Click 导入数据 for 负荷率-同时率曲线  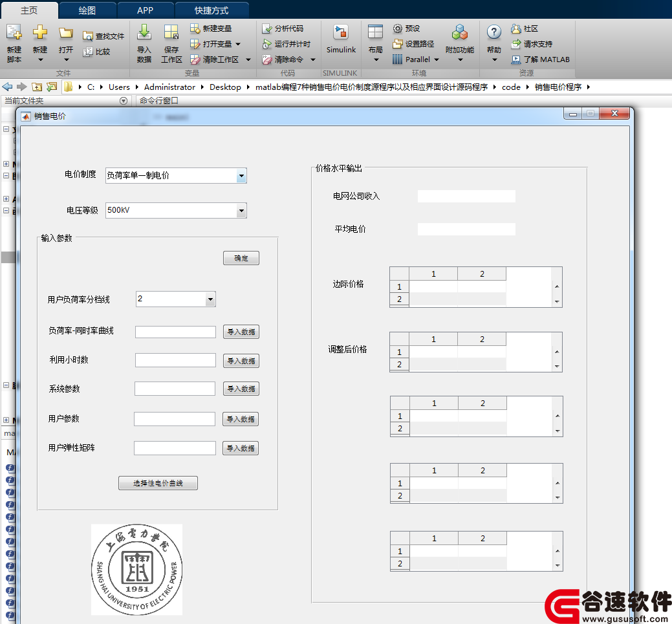(241, 332)
